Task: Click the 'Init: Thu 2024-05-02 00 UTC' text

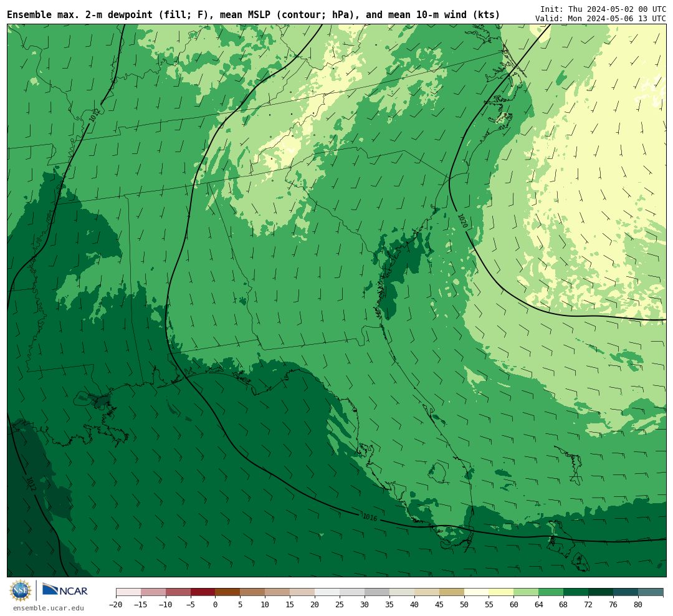Action: point(603,9)
